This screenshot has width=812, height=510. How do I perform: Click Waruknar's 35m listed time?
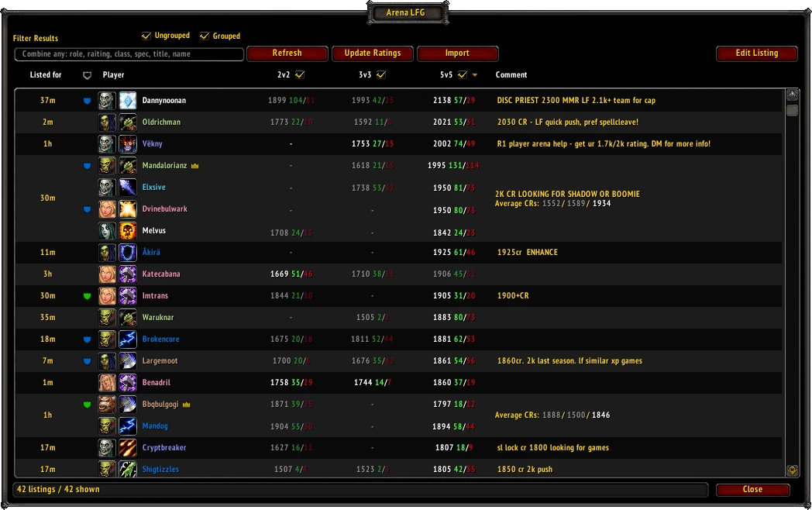[x=47, y=318]
